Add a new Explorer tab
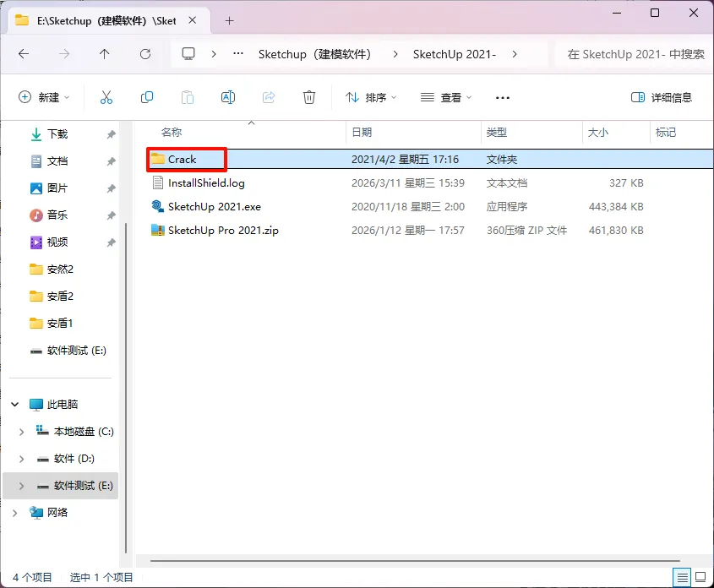Viewport: 714px width, 588px height. [230, 20]
